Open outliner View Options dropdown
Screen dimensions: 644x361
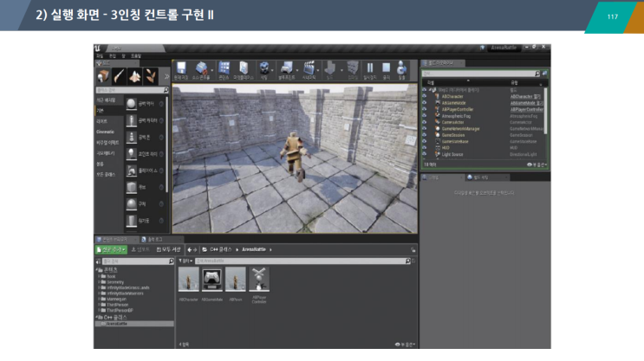pyautogui.click(x=537, y=164)
